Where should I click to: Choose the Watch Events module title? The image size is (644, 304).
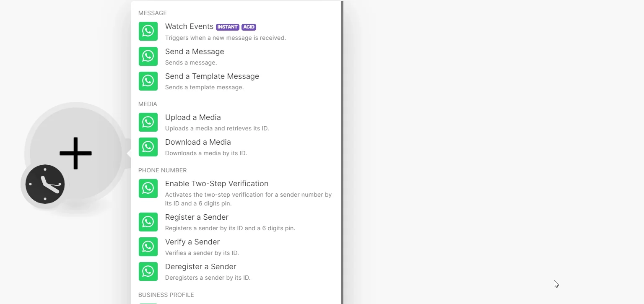tap(189, 26)
